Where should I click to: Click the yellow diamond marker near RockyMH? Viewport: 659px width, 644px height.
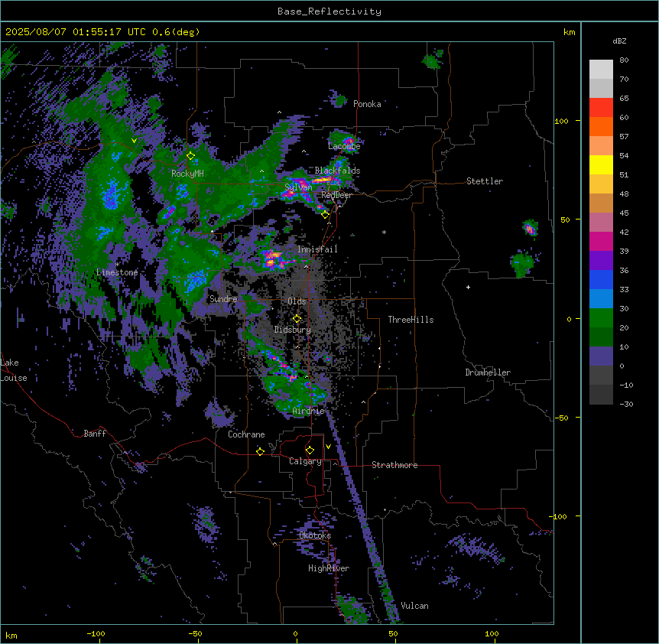pos(190,155)
